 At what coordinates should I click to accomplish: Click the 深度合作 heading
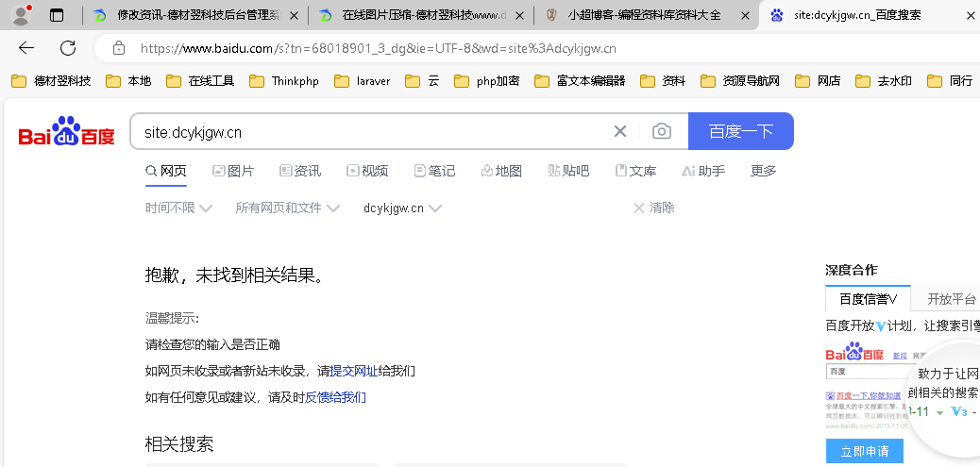point(852,270)
